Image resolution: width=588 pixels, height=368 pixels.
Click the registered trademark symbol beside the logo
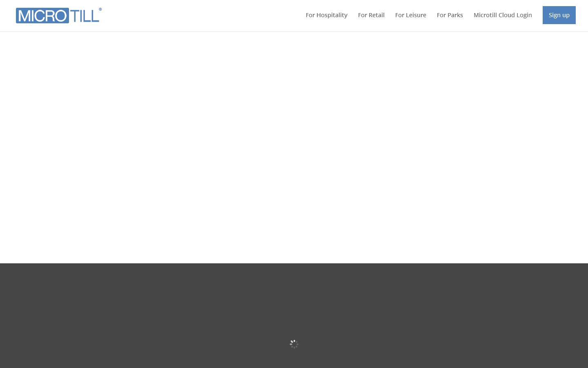[x=100, y=9]
